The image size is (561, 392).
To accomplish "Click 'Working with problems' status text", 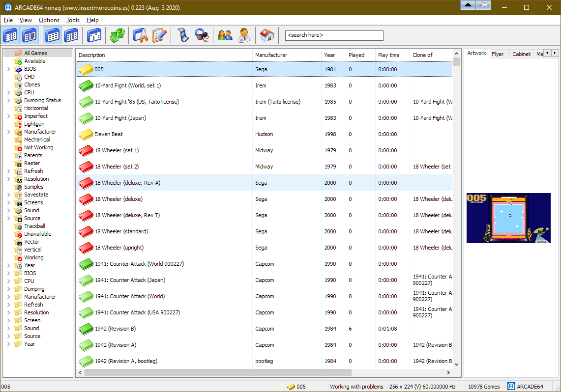I will pyautogui.click(x=356, y=387).
